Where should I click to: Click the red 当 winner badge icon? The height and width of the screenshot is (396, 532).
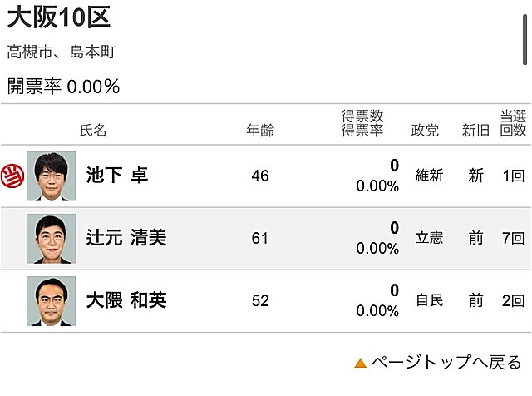coord(12,176)
